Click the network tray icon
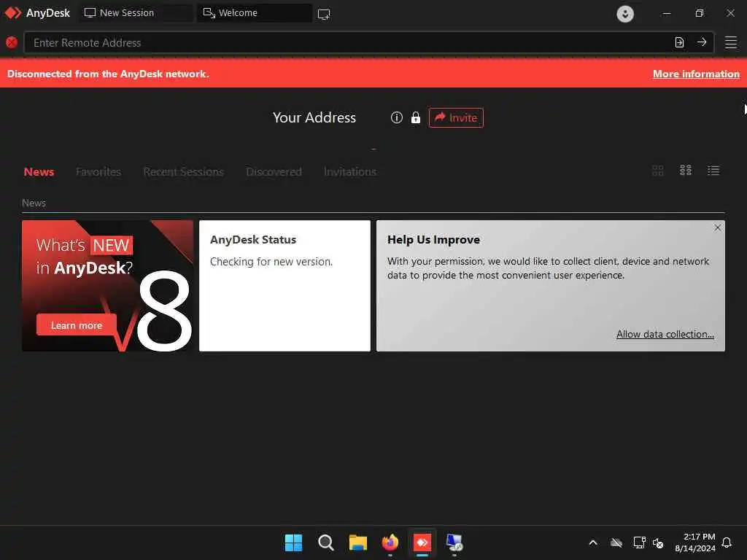 [639, 542]
